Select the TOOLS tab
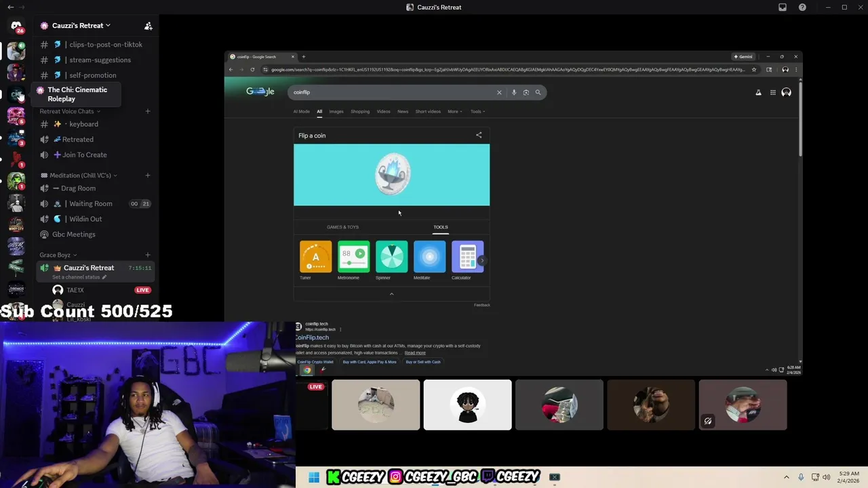Image resolution: width=868 pixels, height=488 pixels. tap(441, 227)
